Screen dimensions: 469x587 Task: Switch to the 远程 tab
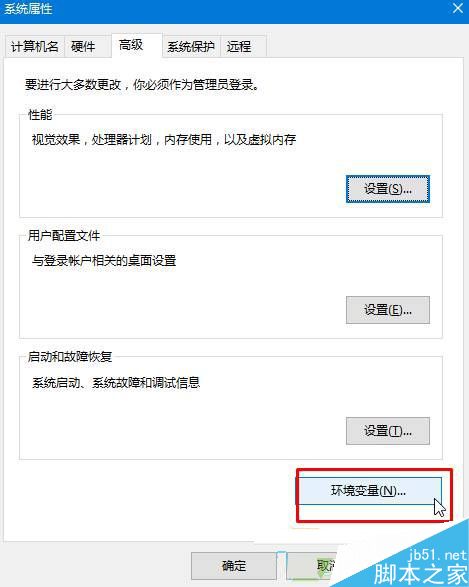pyautogui.click(x=243, y=46)
